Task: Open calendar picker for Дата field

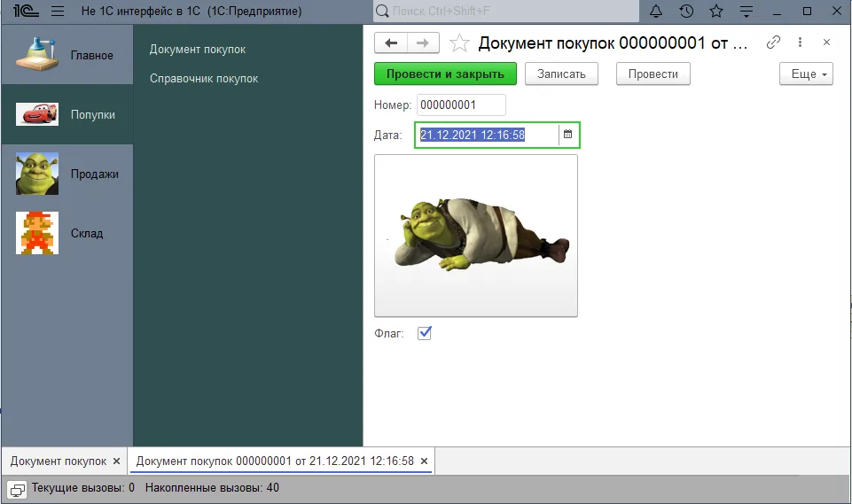Action: point(567,134)
